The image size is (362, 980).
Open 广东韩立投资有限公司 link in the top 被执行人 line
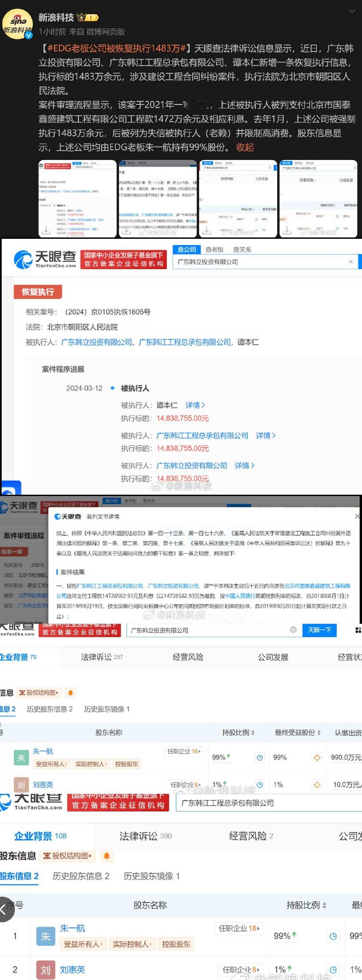97,342
